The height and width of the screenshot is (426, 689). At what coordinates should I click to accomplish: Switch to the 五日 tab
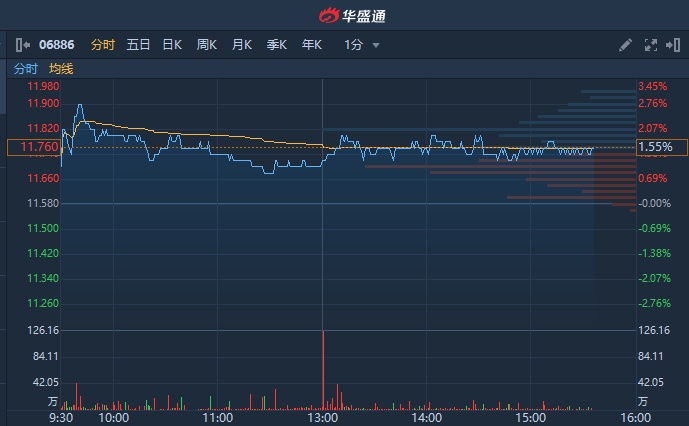pyautogui.click(x=138, y=45)
